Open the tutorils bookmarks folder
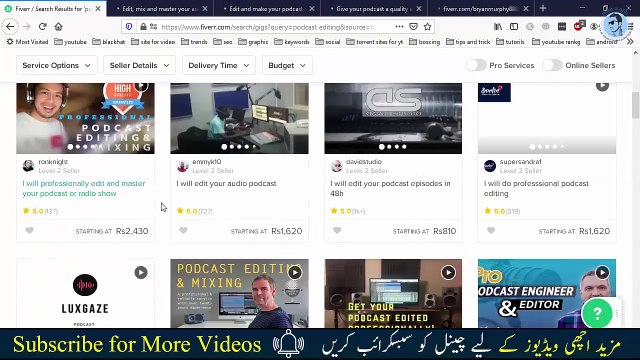640x360 pixels. pyautogui.click(x=510, y=42)
